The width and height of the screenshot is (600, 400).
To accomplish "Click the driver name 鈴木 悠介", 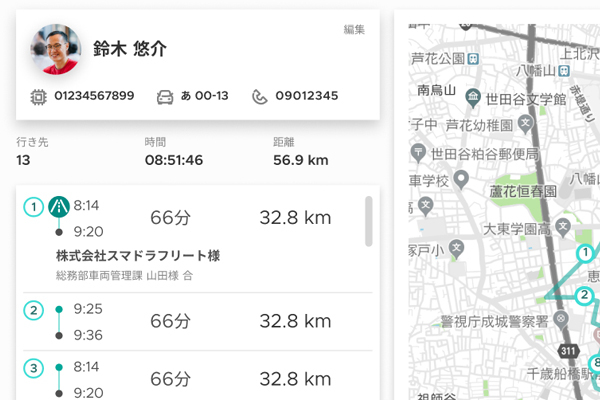I will tap(130, 49).
